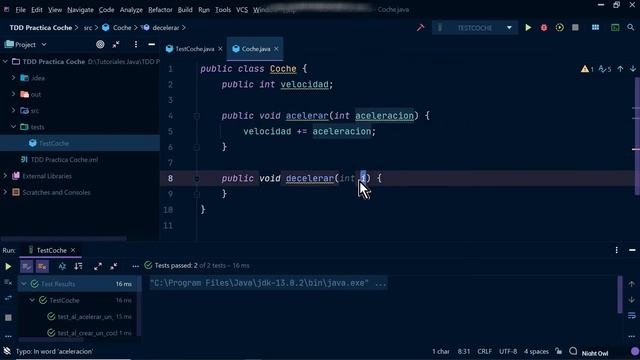The image size is (640, 360).
Task: Click Coche breadcrumb in navigation bar
Action: [x=117, y=28]
